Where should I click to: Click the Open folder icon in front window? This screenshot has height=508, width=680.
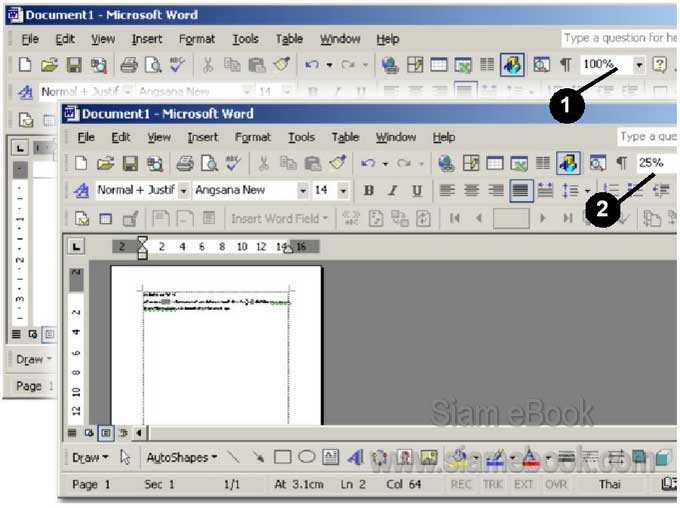(x=105, y=164)
